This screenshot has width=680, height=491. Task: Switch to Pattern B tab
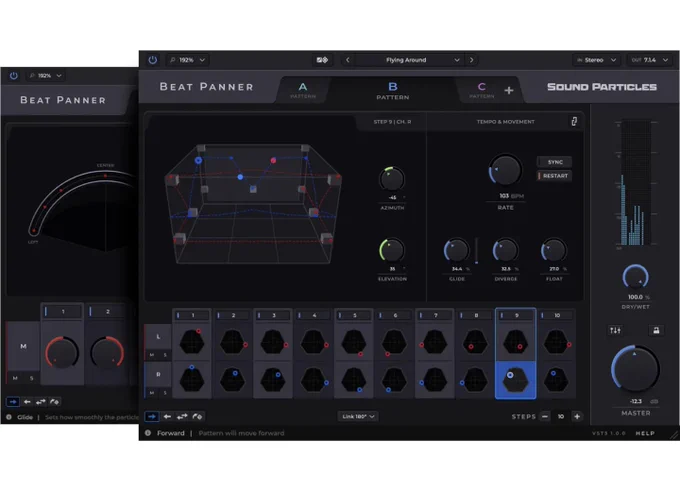[392, 90]
